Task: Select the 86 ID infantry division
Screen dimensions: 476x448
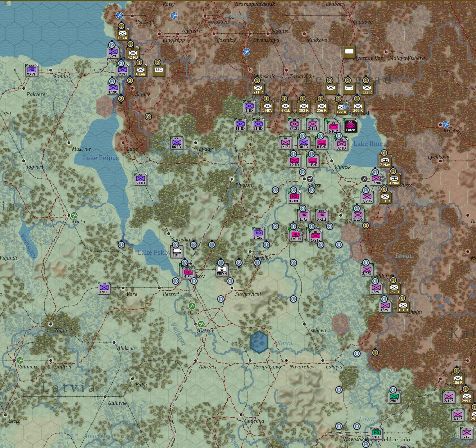Action: tap(177, 143)
